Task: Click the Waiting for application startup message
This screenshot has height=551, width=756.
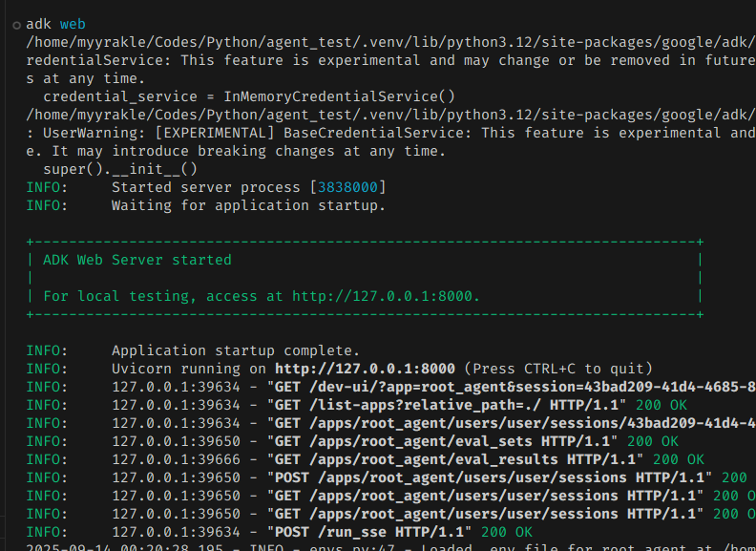Action: coord(248,205)
